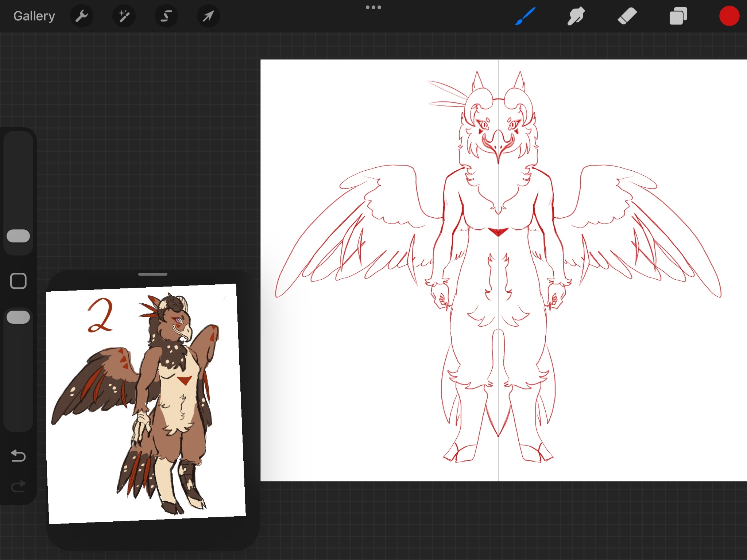The height and width of the screenshot is (560, 747).
Task: Tap Undo in the sidebar
Action: [x=18, y=456]
